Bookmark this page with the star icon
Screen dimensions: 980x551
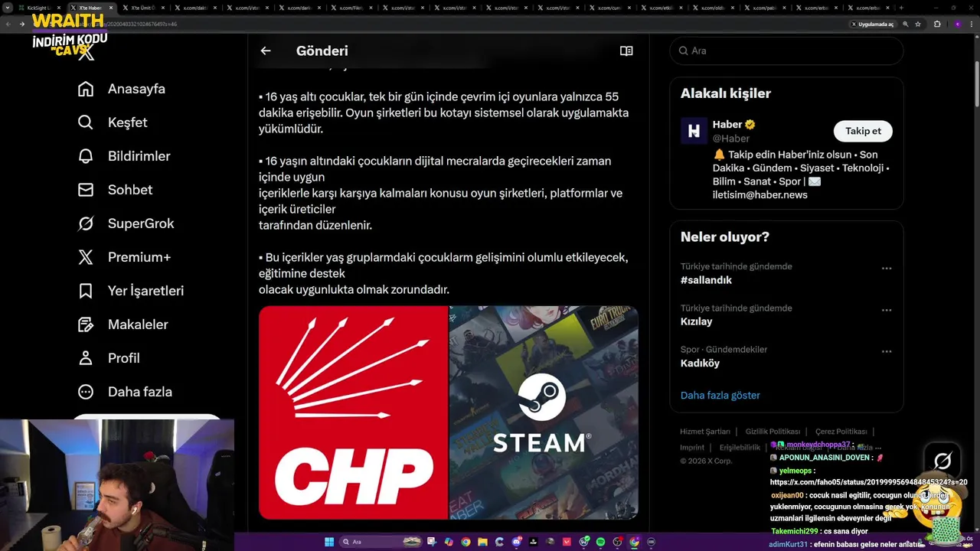(918, 24)
